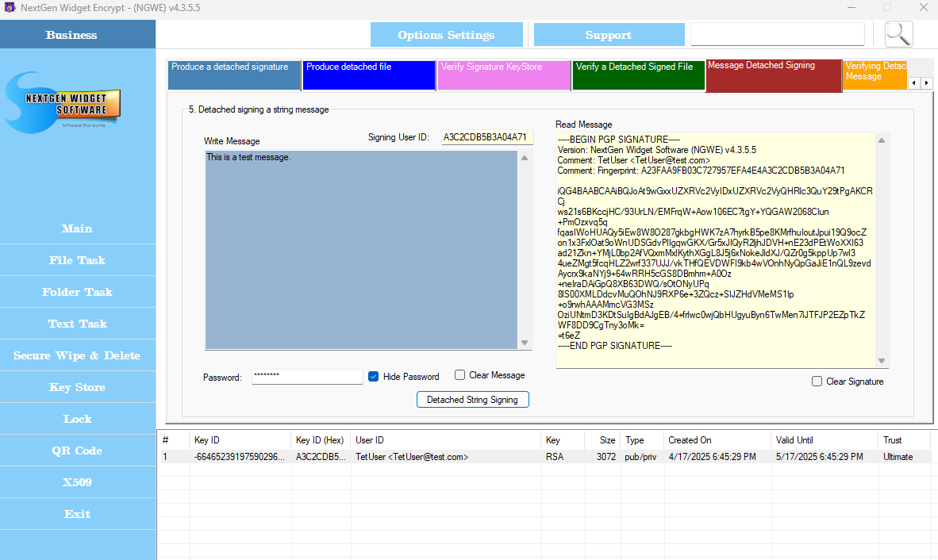Open Folder Task in the sidebar
The image size is (938, 560).
[x=78, y=292]
